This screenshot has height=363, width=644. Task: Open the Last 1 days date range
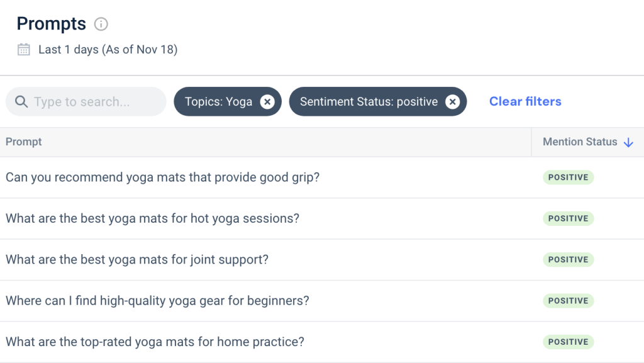coord(108,49)
